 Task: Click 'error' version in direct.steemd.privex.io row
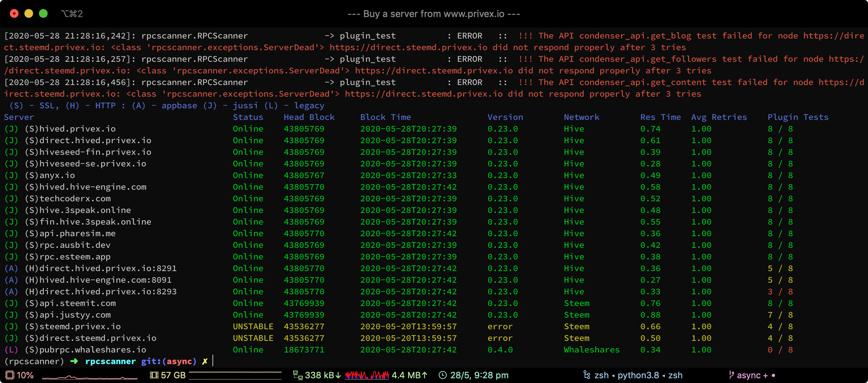pyautogui.click(x=500, y=338)
